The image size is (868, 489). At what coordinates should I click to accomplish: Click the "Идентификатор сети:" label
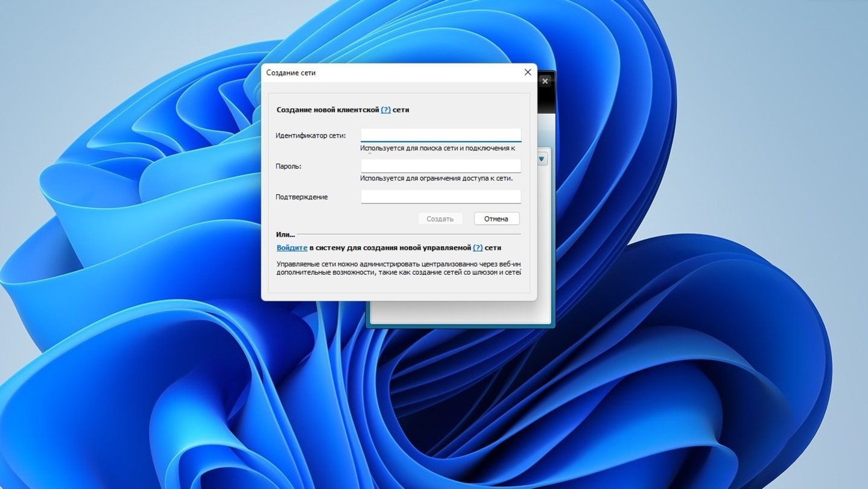[311, 135]
